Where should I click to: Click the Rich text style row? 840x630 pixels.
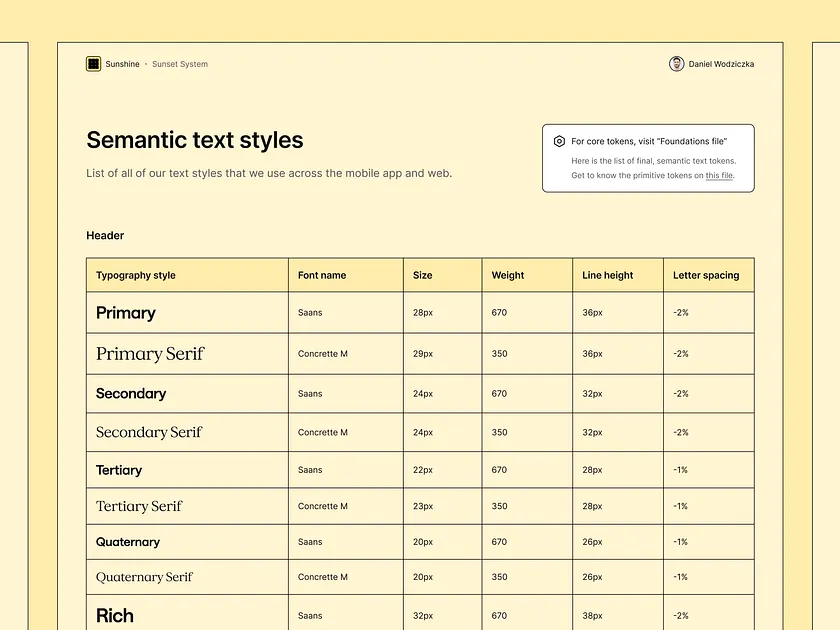point(114,615)
